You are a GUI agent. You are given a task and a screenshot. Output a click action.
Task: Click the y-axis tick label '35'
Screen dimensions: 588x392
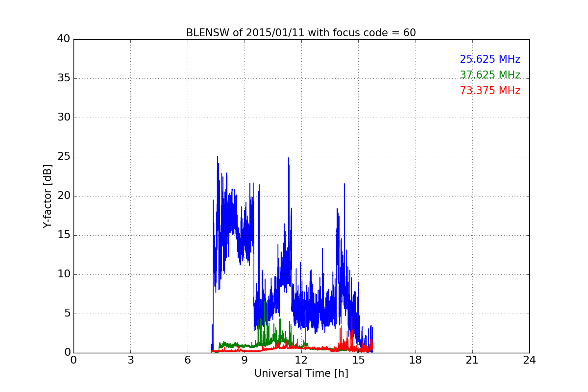point(64,78)
